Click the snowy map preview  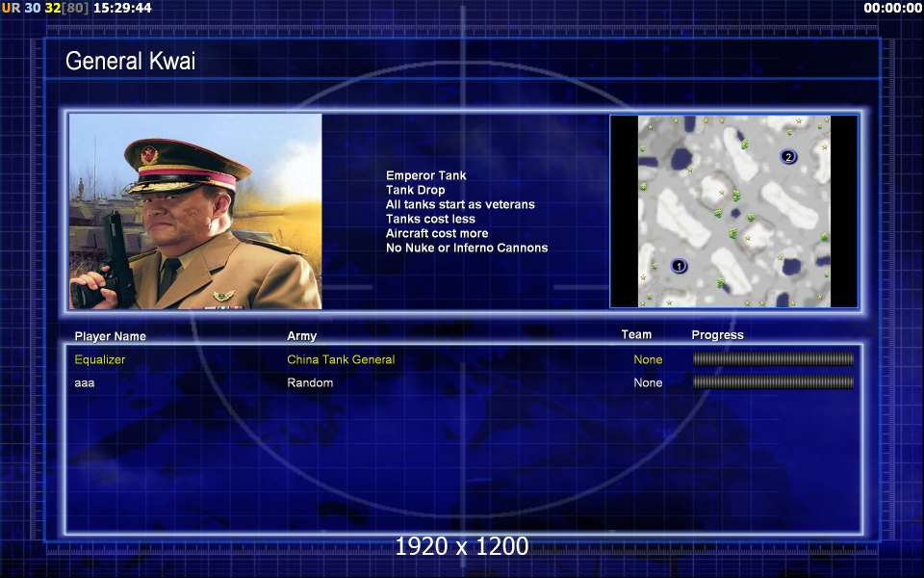click(734, 211)
